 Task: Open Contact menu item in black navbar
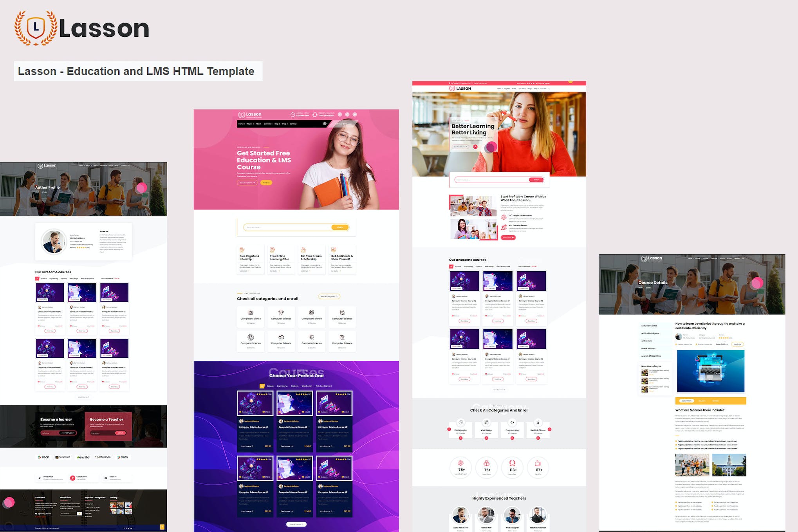293,124
